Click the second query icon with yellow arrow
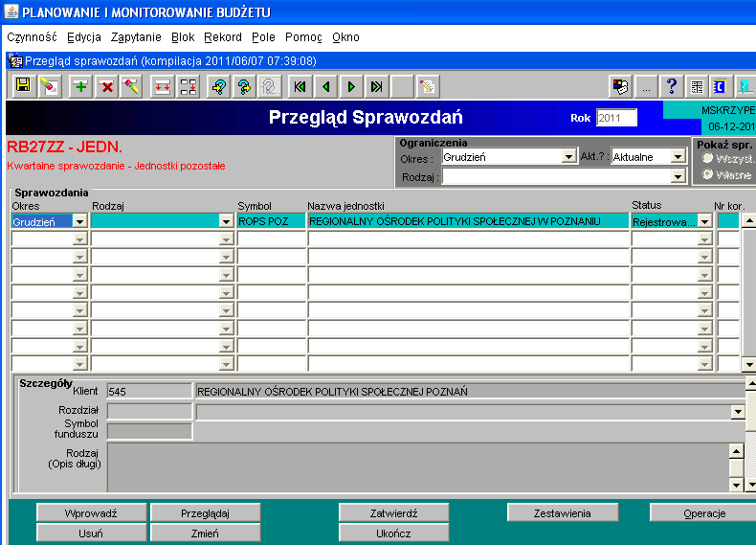The width and height of the screenshot is (756, 545). pos(244,86)
